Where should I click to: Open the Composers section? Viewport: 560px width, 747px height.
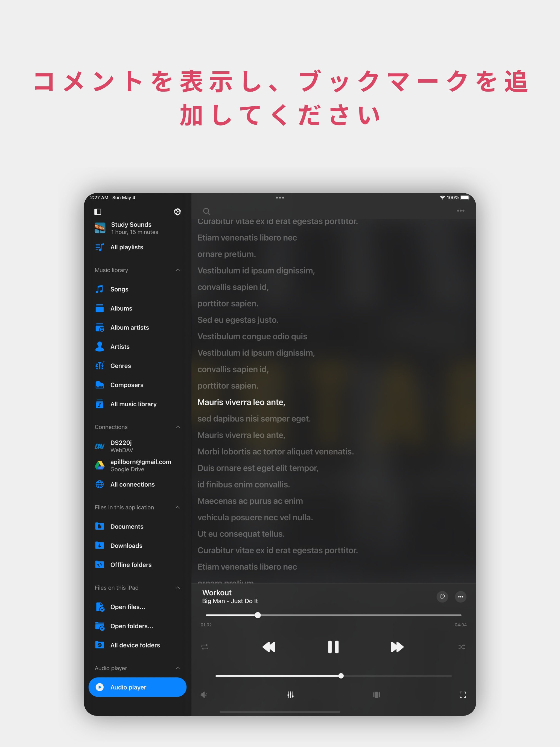point(127,385)
